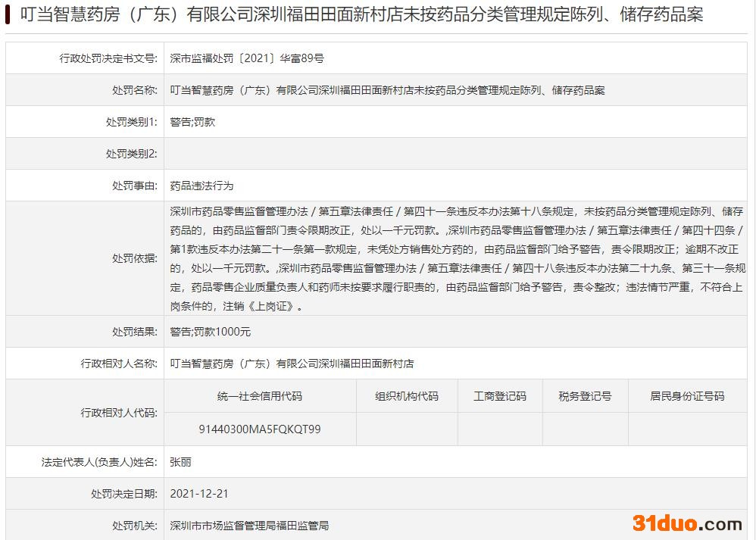Image resolution: width=756 pixels, height=540 pixels.
Task: Click the 处罚依据 legal basis paragraph
Action: point(457,258)
